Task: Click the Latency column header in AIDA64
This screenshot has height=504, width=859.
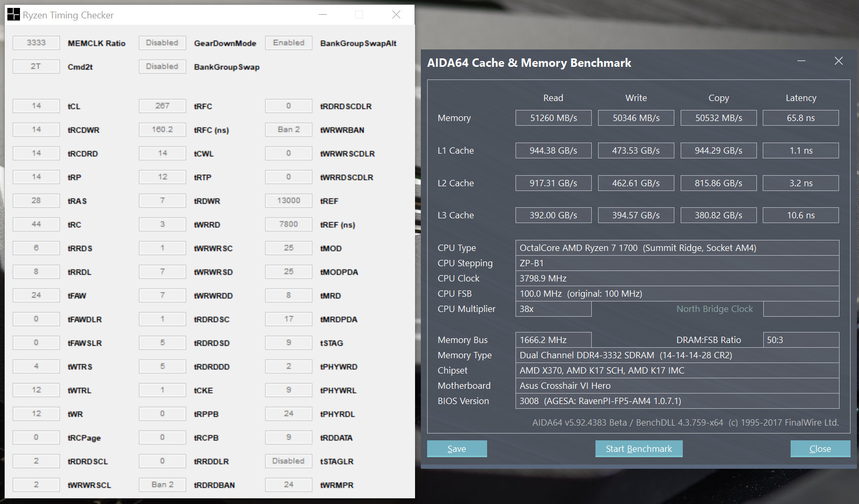Action: [x=801, y=98]
